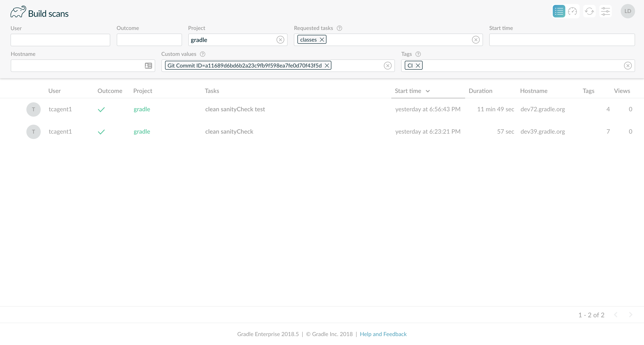
Task: Open the LD user avatar menu
Action: pos(627,11)
